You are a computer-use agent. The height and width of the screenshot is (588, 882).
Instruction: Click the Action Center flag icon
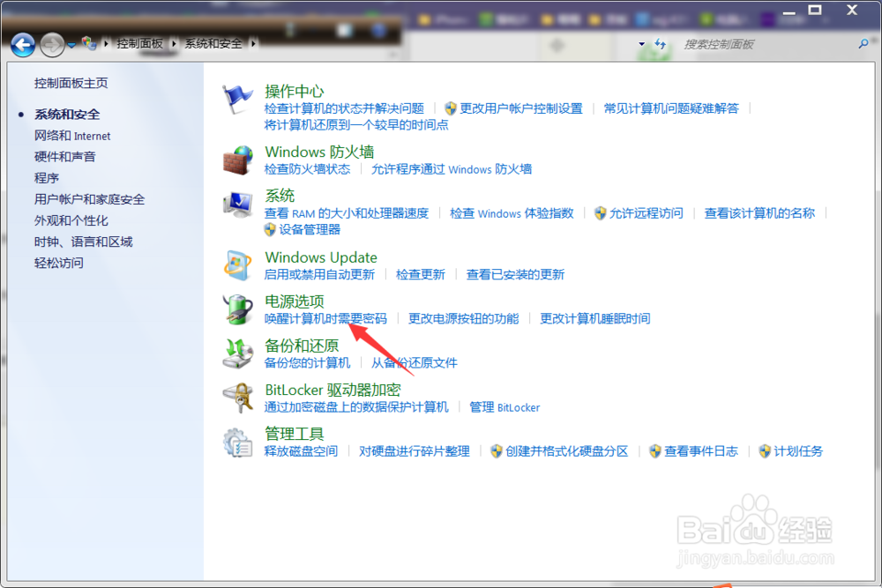tap(236, 100)
